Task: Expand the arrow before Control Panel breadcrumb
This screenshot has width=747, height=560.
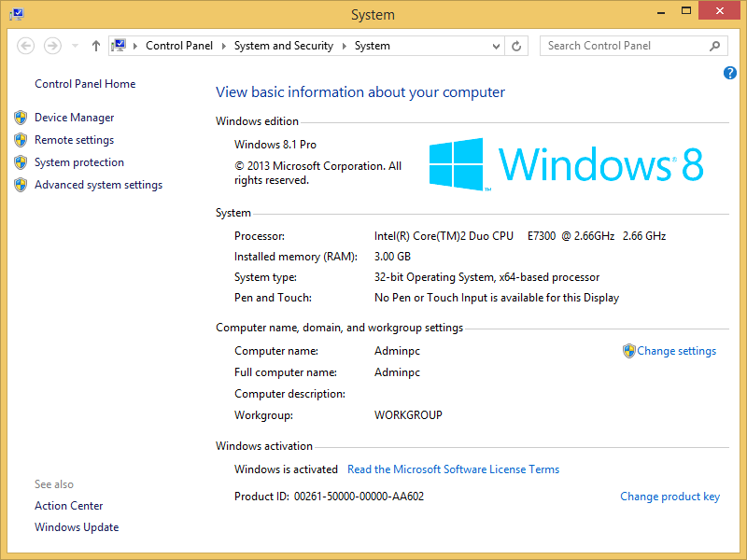Action: 135,46
